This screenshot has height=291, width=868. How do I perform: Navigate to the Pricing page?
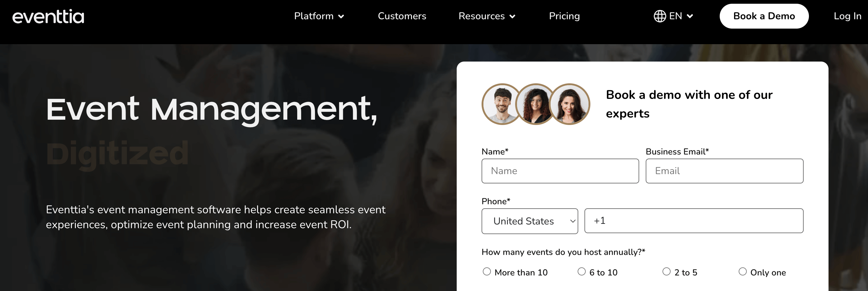[564, 16]
